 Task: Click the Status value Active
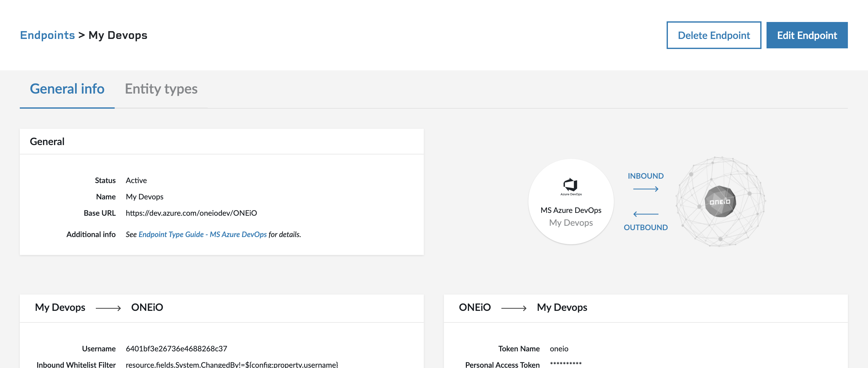(x=136, y=181)
